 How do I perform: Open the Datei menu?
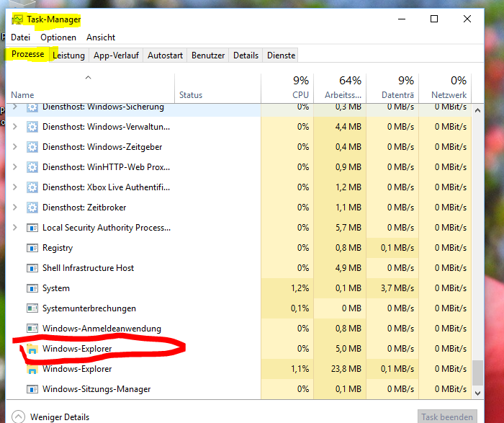click(21, 37)
